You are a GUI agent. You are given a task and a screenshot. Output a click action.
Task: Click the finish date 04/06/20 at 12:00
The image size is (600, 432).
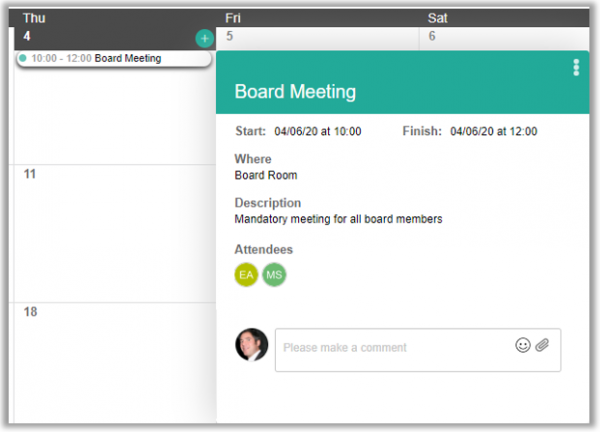pyautogui.click(x=494, y=131)
